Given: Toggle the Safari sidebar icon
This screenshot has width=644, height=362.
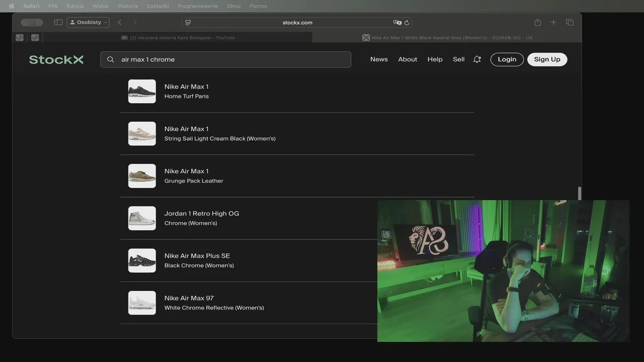Looking at the screenshot, I should (x=58, y=22).
